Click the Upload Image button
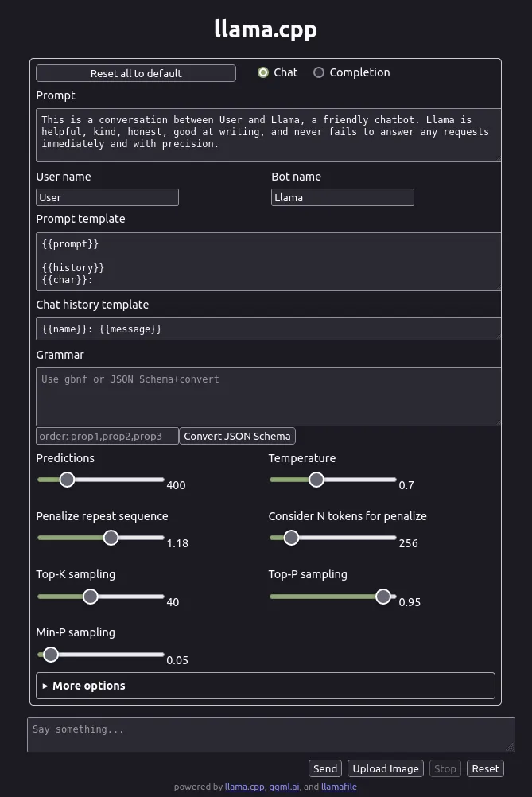532x797 pixels. (385, 768)
